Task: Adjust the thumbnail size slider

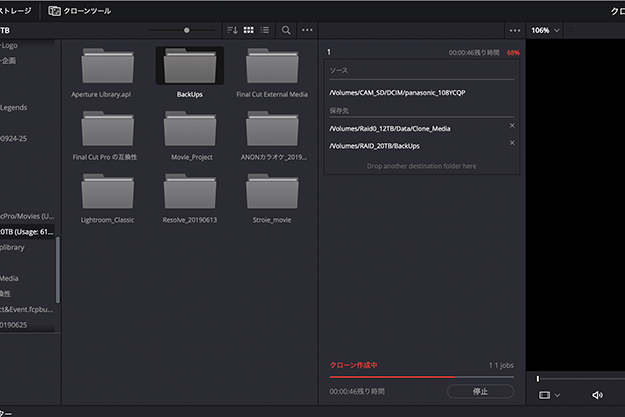Action: click(186, 30)
